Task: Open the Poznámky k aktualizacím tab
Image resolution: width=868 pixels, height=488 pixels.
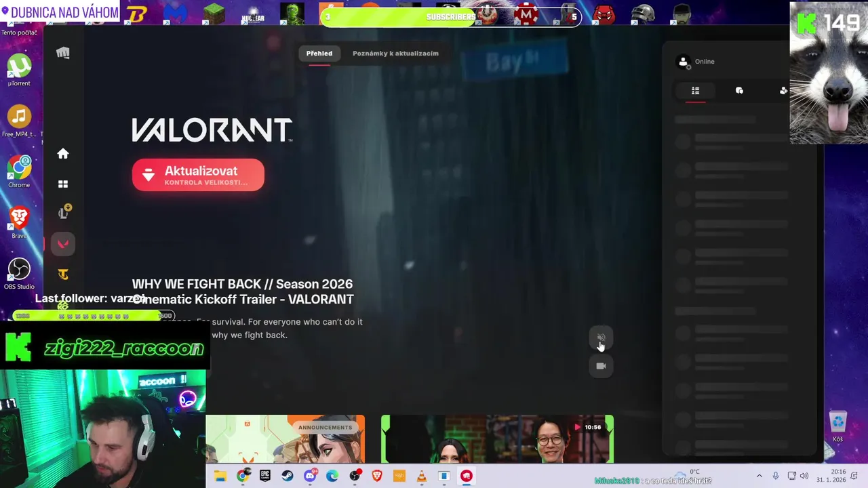Action: [395, 54]
